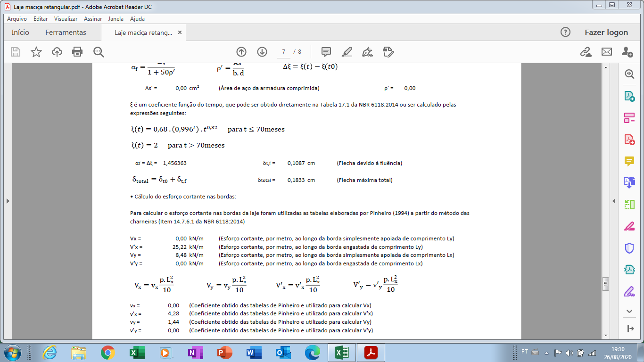The image size is (644, 362).
Task: Show hidden system tray icons arrow
Action: (x=546, y=353)
